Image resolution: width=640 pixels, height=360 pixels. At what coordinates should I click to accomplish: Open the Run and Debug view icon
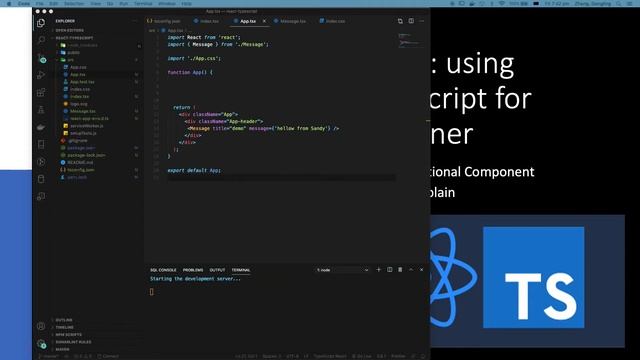pos(41,75)
